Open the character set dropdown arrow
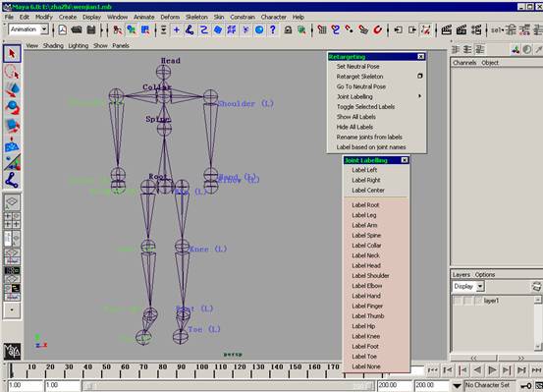Screen dimensions: 543x392 (457, 385)
